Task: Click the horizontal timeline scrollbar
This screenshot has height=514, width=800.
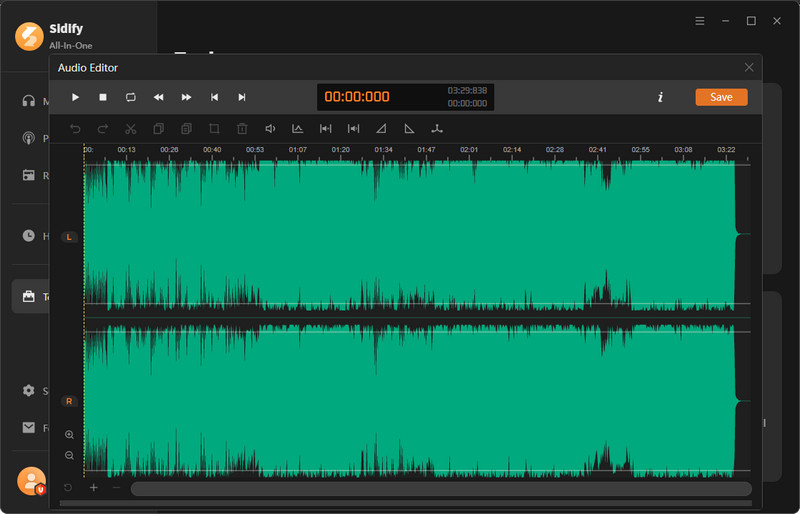Action: (x=441, y=488)
